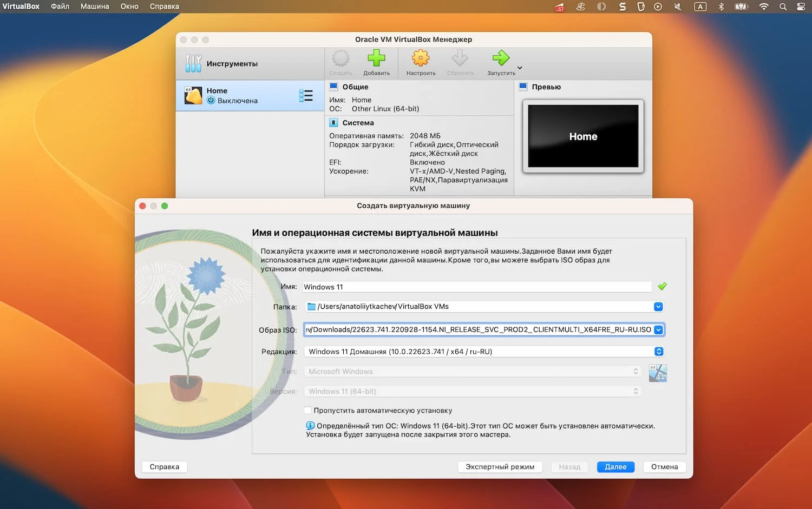Open the Home VM list menu icon

point(306,96)
